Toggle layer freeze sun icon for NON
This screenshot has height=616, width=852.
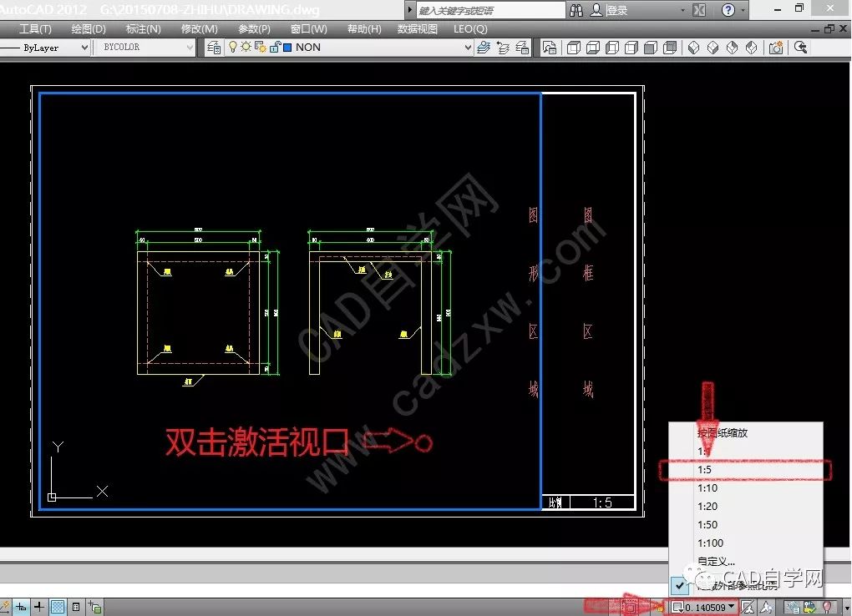click(246, 48)
